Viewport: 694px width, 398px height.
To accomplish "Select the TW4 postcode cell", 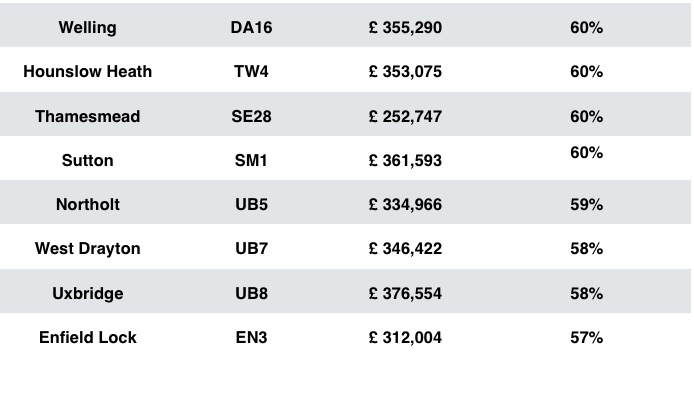I will [251, 71].
